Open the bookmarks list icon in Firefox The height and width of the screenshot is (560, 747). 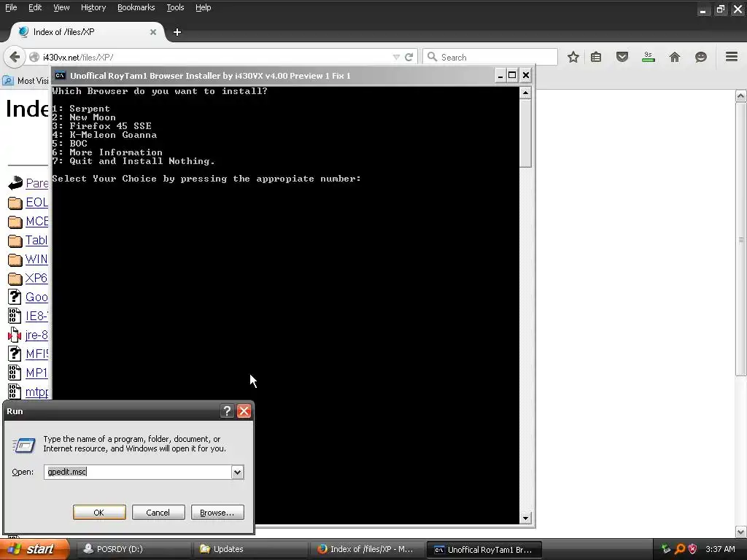596,57
